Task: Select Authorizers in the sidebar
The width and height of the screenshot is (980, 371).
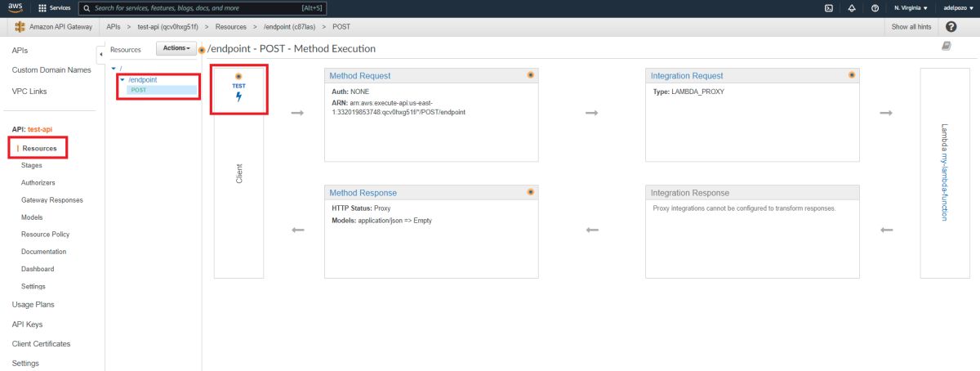Action: click(38, 182)
